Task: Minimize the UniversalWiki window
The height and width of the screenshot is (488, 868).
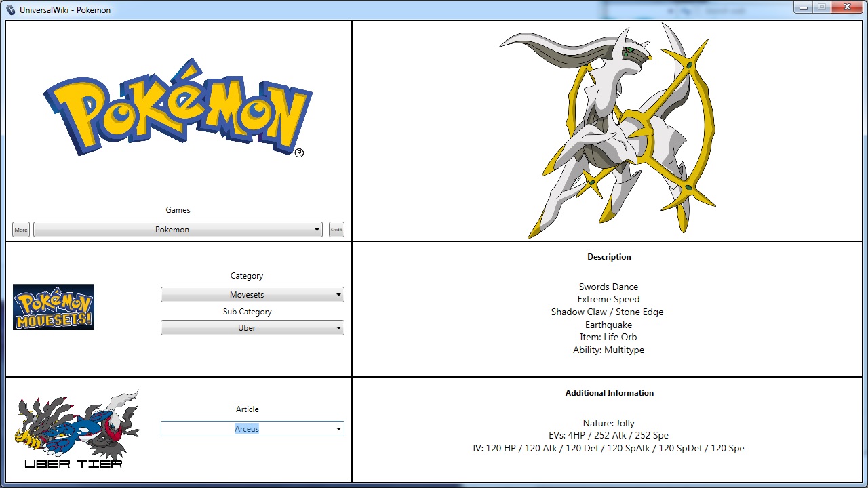Action: pyautogui.click(x=803, y=7)
